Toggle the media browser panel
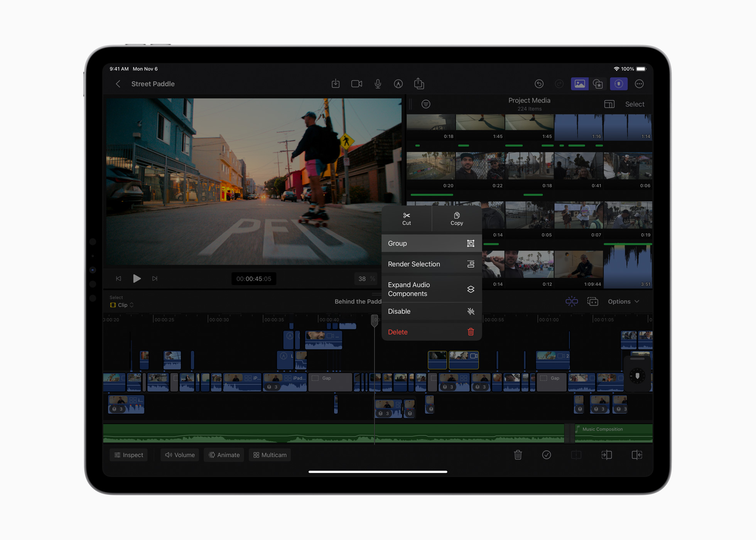 [580, 84]
